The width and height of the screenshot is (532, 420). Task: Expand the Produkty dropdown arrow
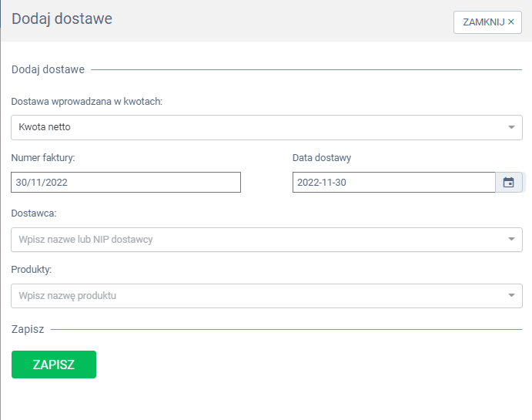(x=511, y=296)
